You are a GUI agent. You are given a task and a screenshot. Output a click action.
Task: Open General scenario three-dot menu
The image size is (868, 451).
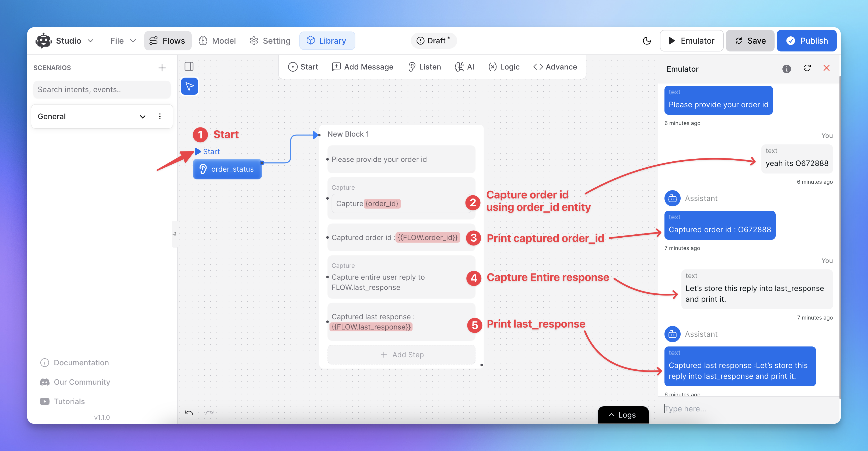pos(160,117)
